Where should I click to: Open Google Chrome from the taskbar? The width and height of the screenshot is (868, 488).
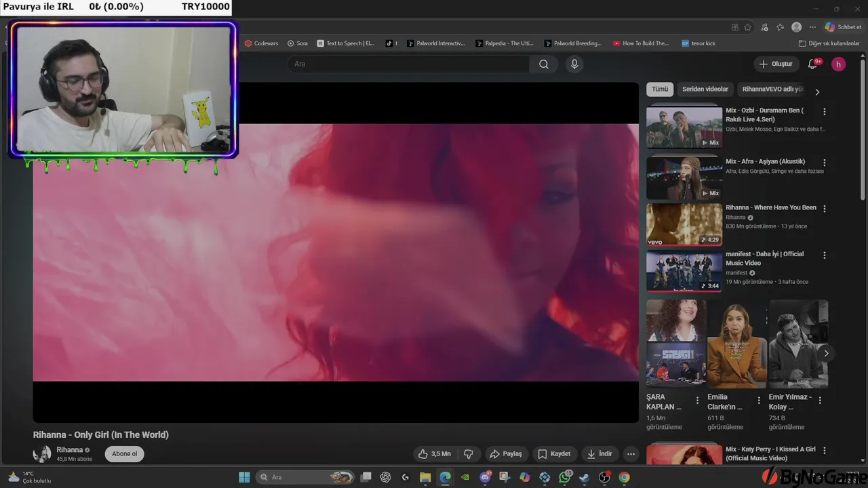624,477
